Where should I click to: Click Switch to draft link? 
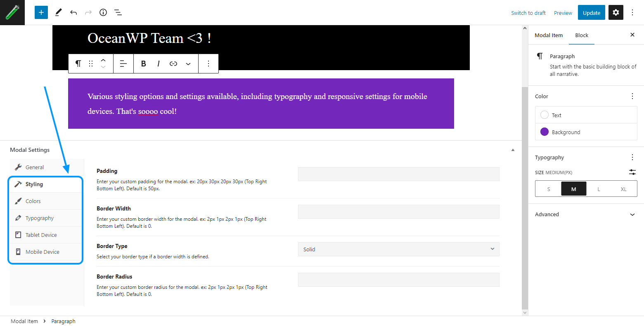(528, 13)
